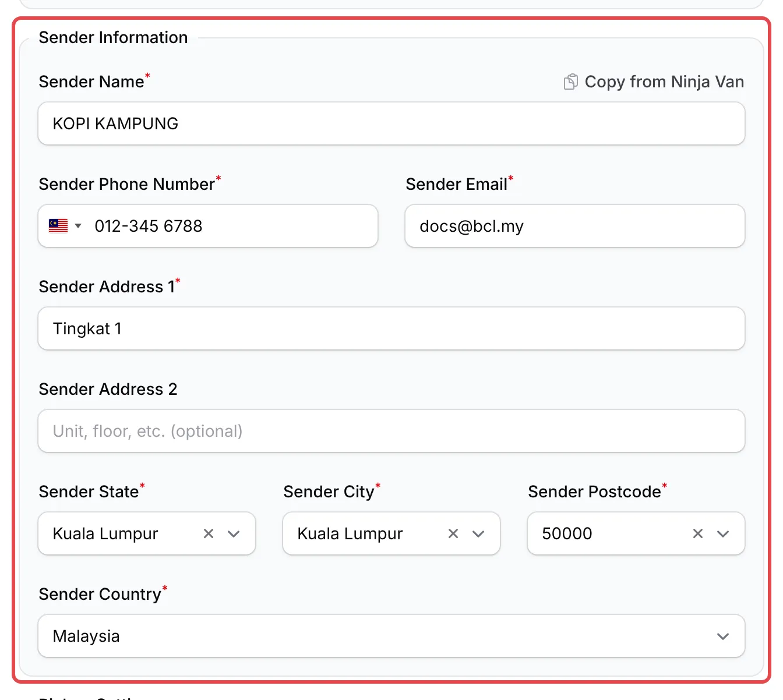The height and width of the screenshot is (700, 783).
Task: Click the Sender Name label
Action: click(91, 82)
